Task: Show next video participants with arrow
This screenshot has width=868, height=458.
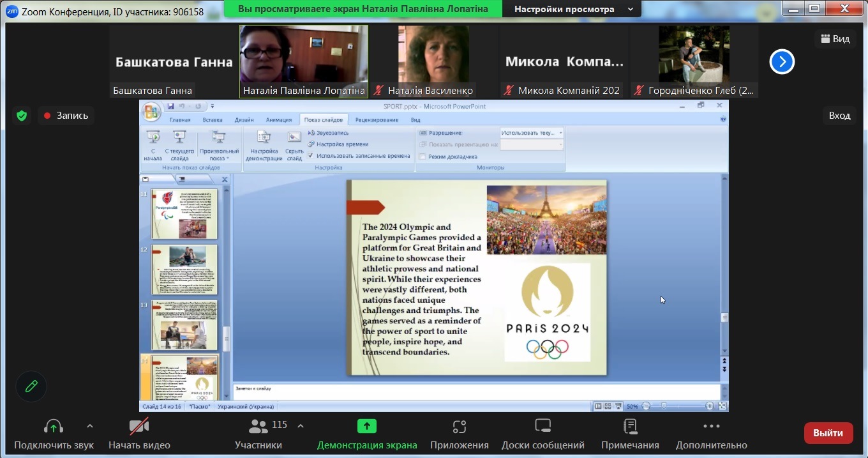Action: pos(782,62)
